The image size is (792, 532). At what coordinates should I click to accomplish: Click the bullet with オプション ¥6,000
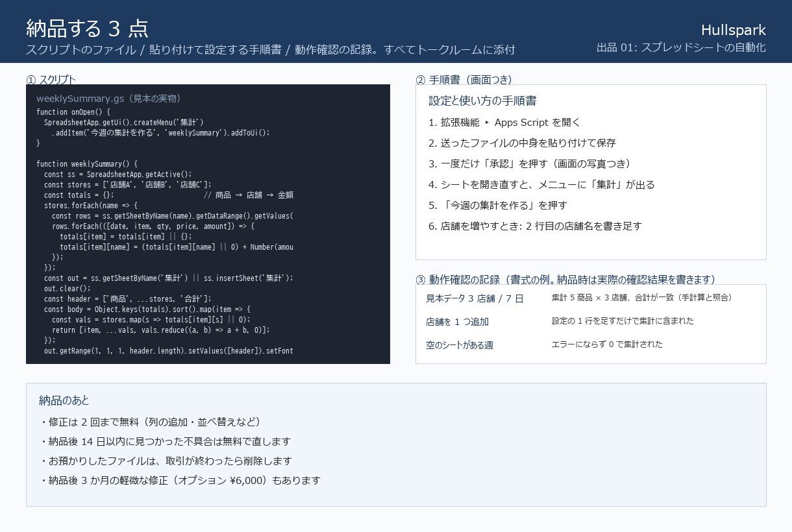(180, 480)
